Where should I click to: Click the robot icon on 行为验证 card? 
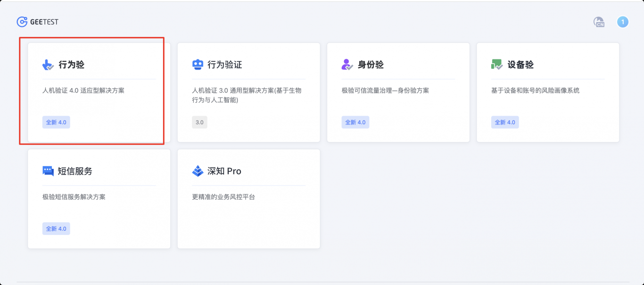click(198, 64)
